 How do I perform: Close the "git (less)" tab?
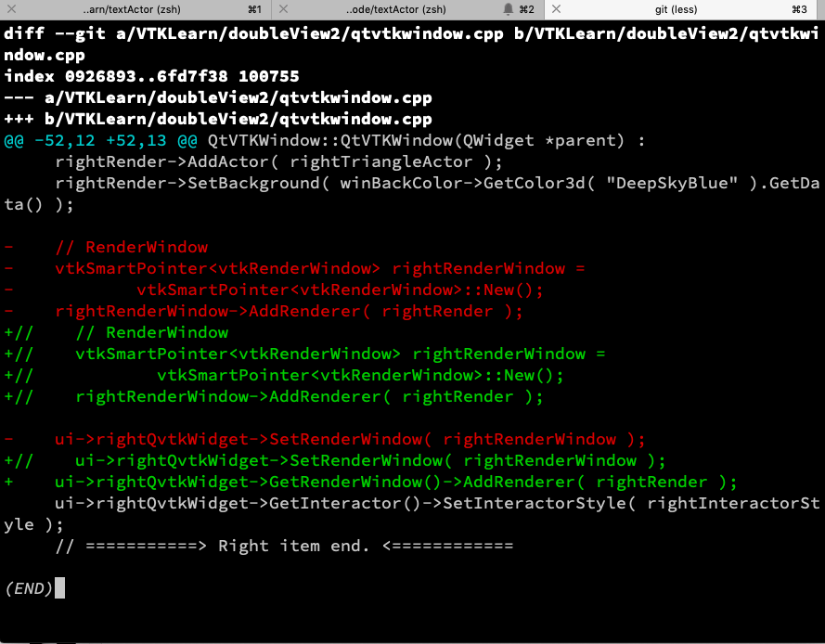point(556,10)
